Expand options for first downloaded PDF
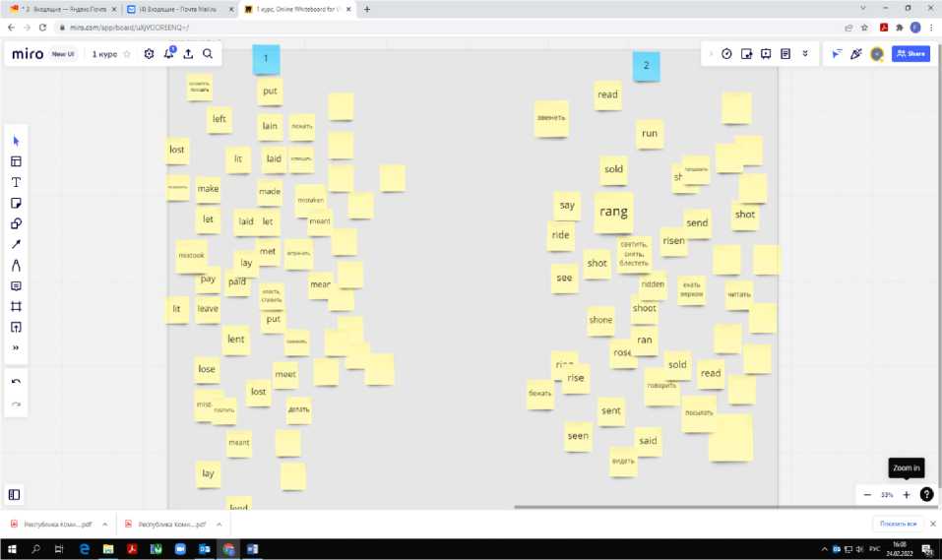The image size is (942, 560). pos(105,524)
